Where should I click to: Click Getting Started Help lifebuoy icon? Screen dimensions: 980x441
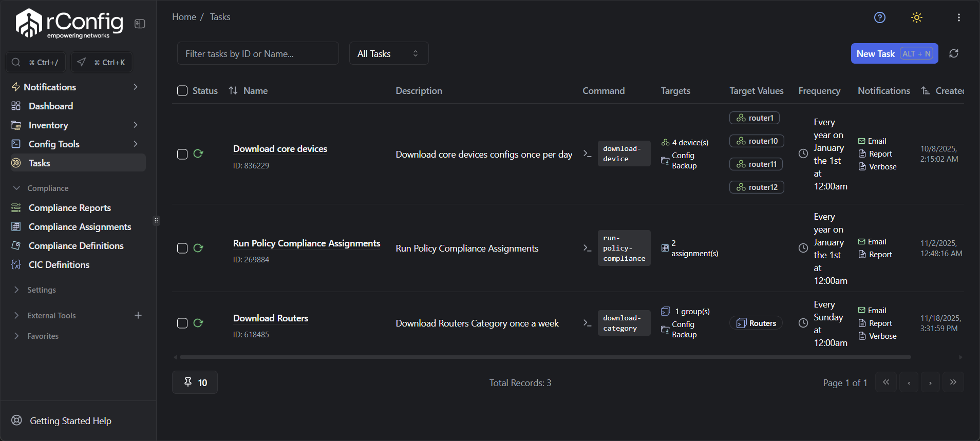(x=17, y=420)
